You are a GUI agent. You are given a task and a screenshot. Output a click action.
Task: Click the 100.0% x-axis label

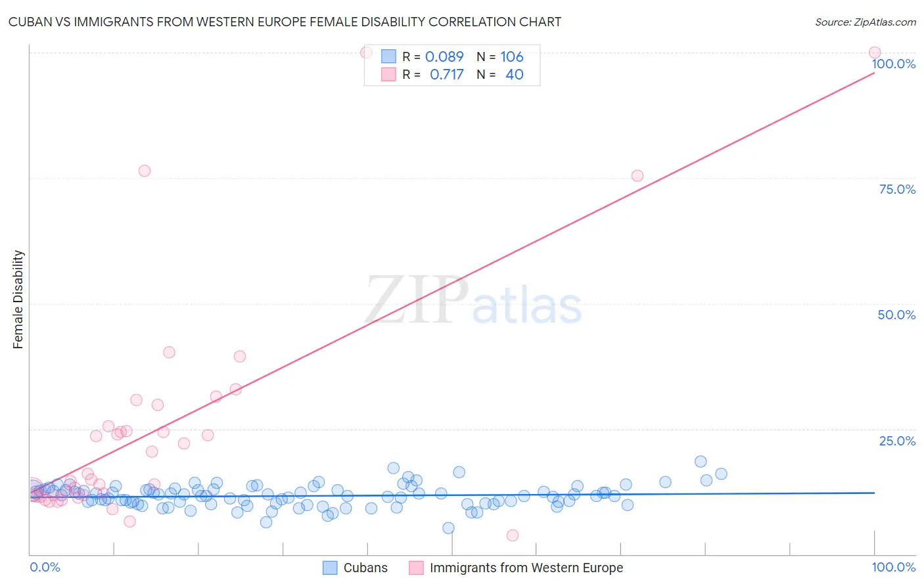tap(894, 567)
